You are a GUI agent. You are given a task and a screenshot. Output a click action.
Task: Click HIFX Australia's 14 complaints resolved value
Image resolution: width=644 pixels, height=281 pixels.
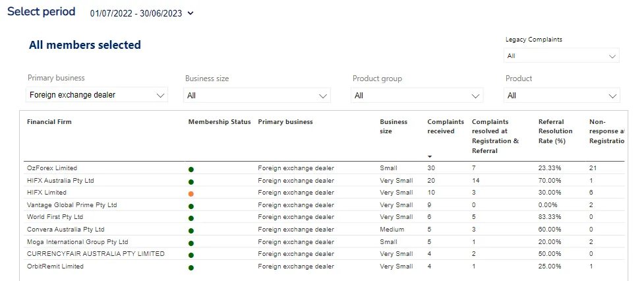(476, 180)
